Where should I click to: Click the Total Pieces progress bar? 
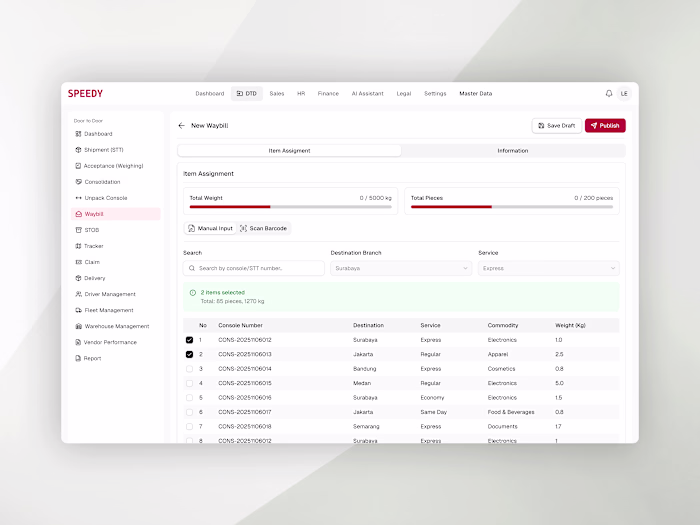(512, 207)
